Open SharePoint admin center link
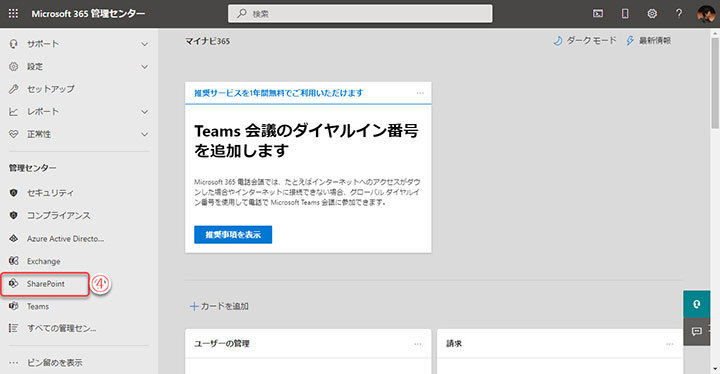 [45, 283]
